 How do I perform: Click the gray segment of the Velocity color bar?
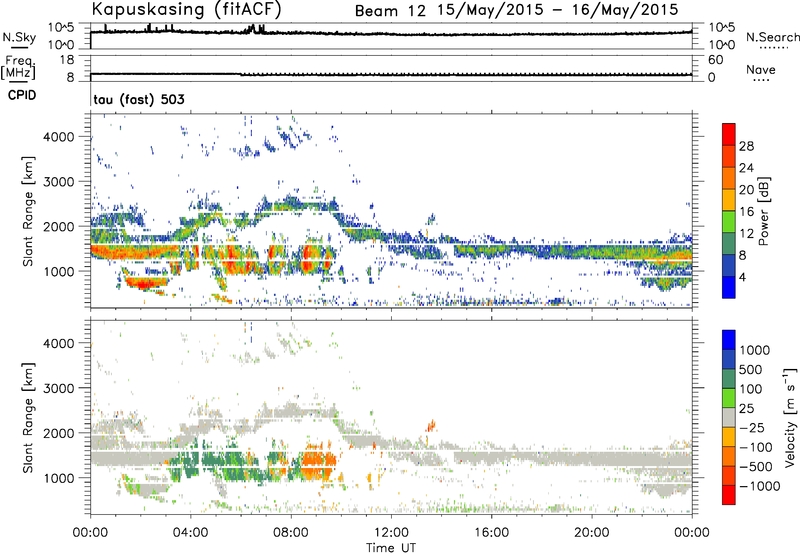coord(729,418)
